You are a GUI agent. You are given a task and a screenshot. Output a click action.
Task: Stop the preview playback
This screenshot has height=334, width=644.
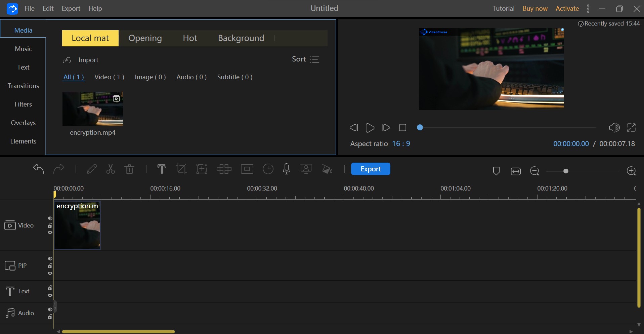402,128
